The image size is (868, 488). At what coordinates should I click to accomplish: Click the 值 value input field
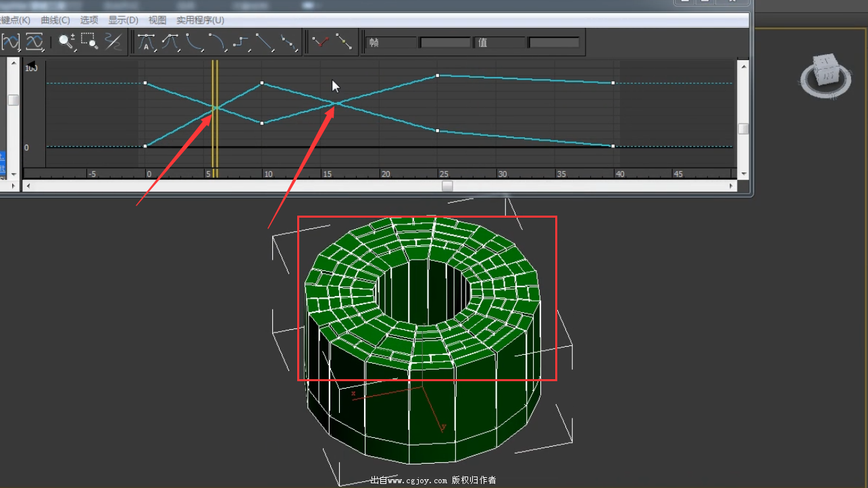(x=554, y=43)
